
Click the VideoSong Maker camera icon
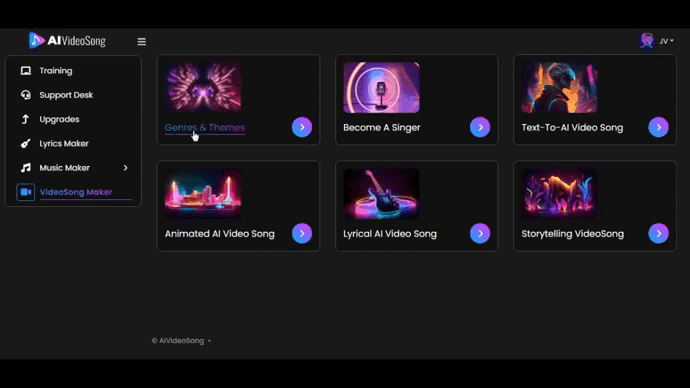tap(26, 192)
